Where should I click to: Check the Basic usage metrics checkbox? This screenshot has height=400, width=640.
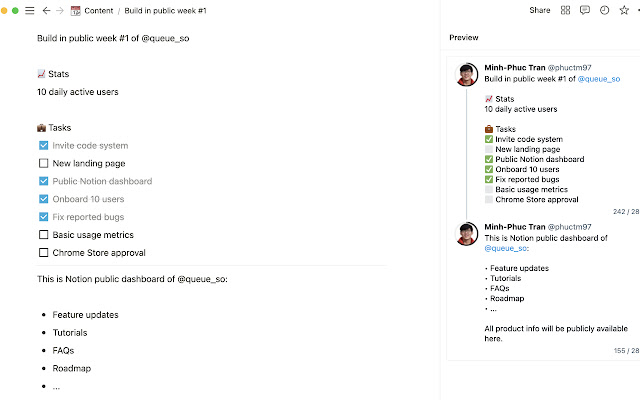pyautogui.click(x=43, y=235)
